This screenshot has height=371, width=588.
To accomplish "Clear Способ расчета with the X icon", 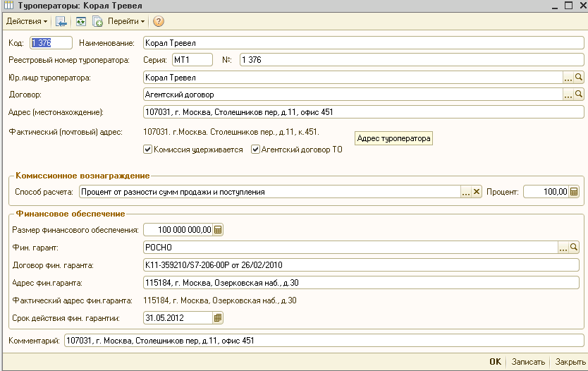I will pos(476,192).
